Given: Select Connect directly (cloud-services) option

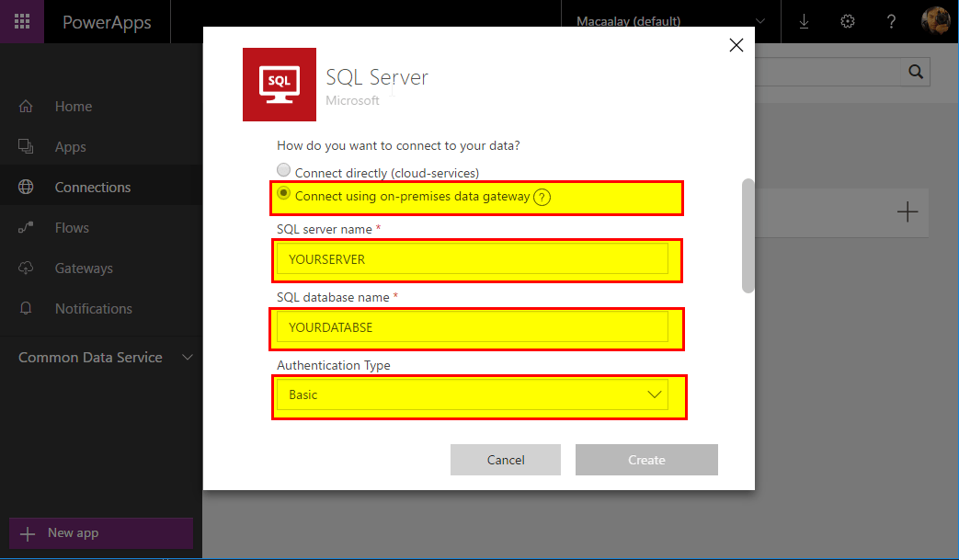Looking at the screenshot, I should tap(283, 170).
